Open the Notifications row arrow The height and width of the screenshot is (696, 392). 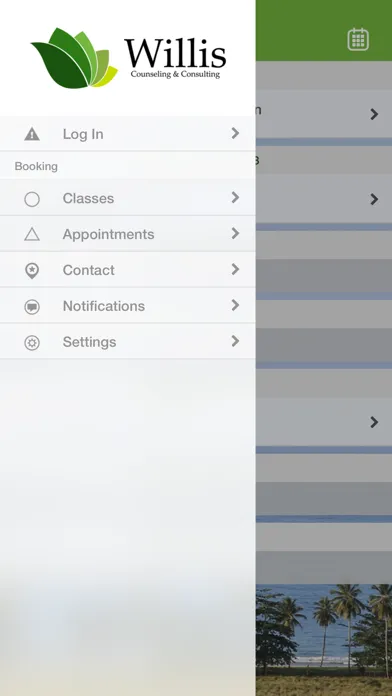235,305
